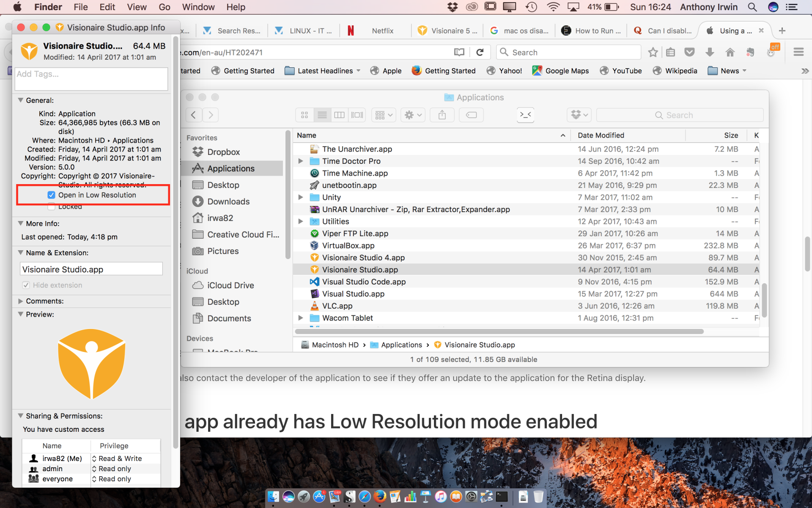Image resolution: width=812 pixels, height=508 pixels.
Task: Open Time Machine menu bar icon
Action: coord(532,7)
